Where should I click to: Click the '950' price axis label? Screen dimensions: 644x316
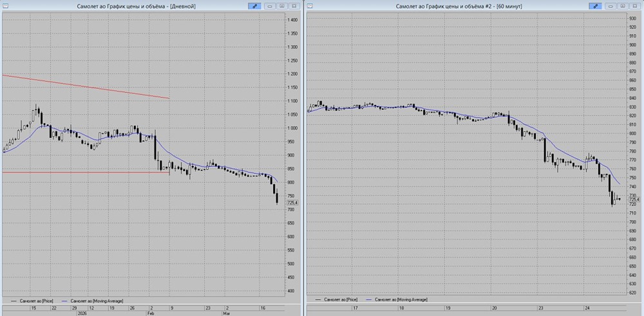tap(291, 142)
